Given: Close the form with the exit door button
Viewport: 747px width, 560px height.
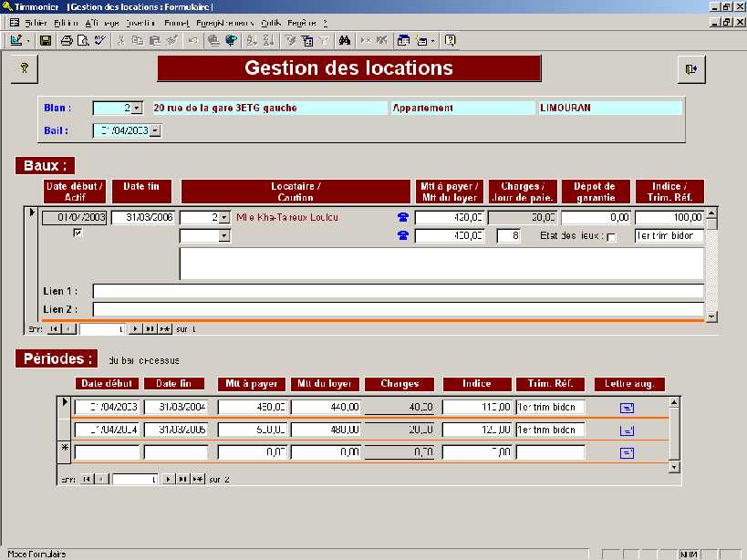Looking at the screenshot, I should coord(691,69).
